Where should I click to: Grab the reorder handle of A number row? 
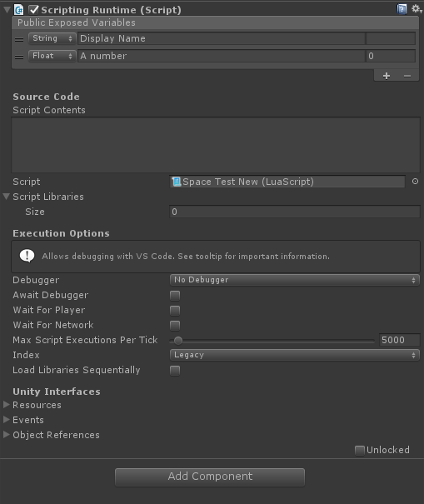point(19,57)
